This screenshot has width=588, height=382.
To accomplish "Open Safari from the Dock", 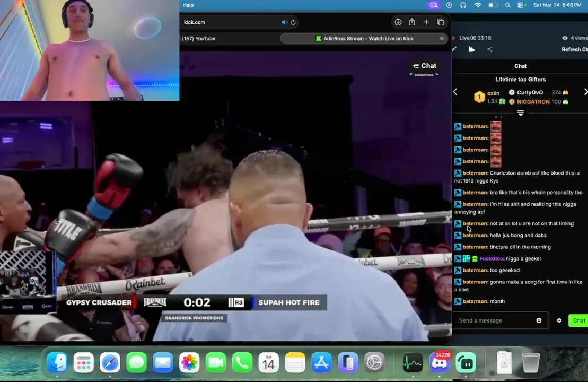I will coord(110,362).
